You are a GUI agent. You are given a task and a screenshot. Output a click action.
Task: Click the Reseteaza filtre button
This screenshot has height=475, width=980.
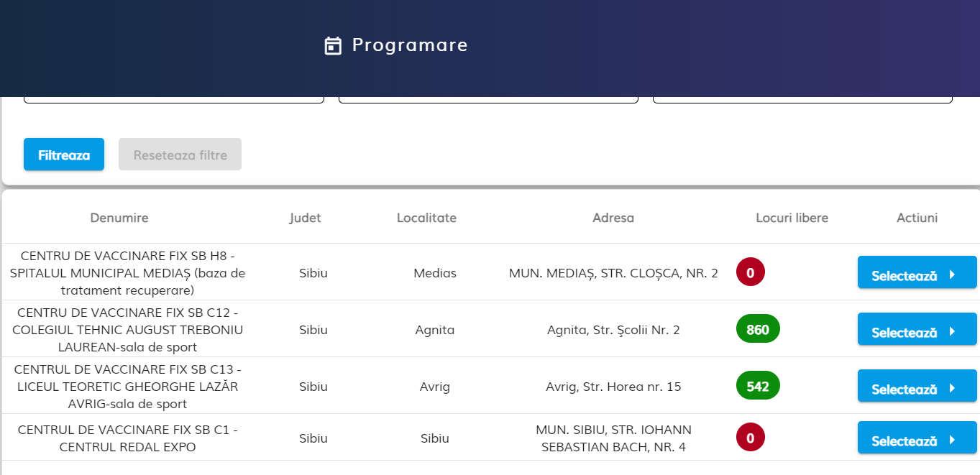pos(180,155)
